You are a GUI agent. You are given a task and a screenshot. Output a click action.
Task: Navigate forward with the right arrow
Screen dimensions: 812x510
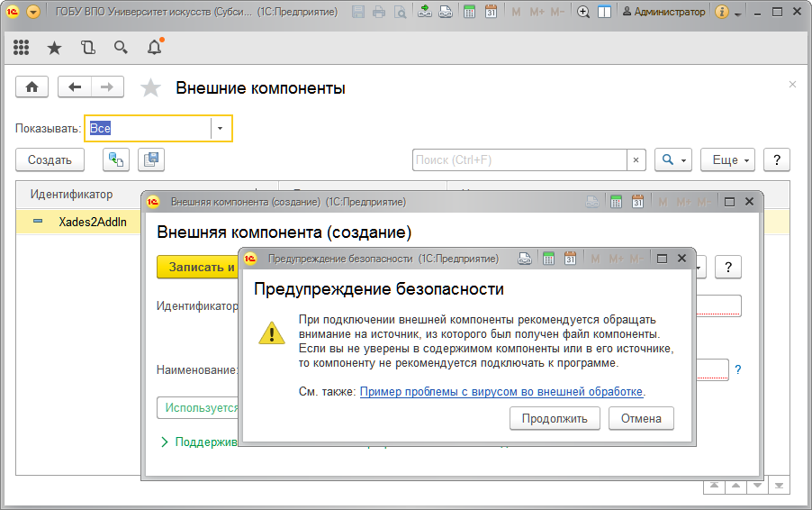coord(107,87)
